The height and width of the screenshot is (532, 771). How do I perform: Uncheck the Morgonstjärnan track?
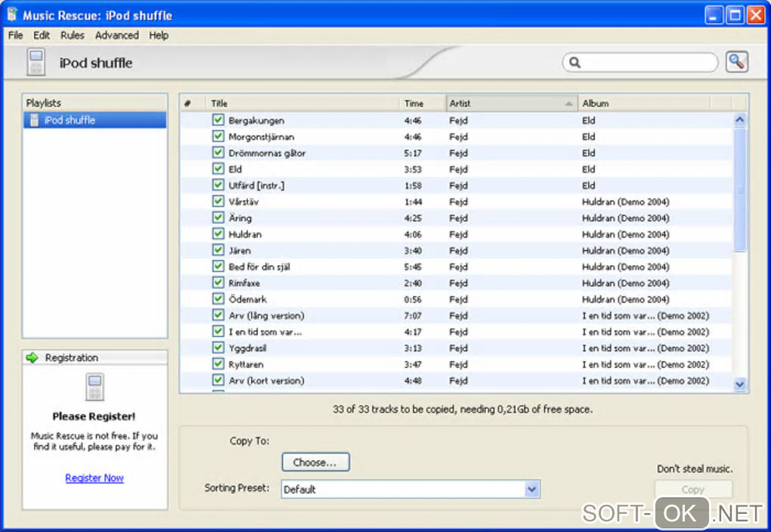(x=218, y=136)
